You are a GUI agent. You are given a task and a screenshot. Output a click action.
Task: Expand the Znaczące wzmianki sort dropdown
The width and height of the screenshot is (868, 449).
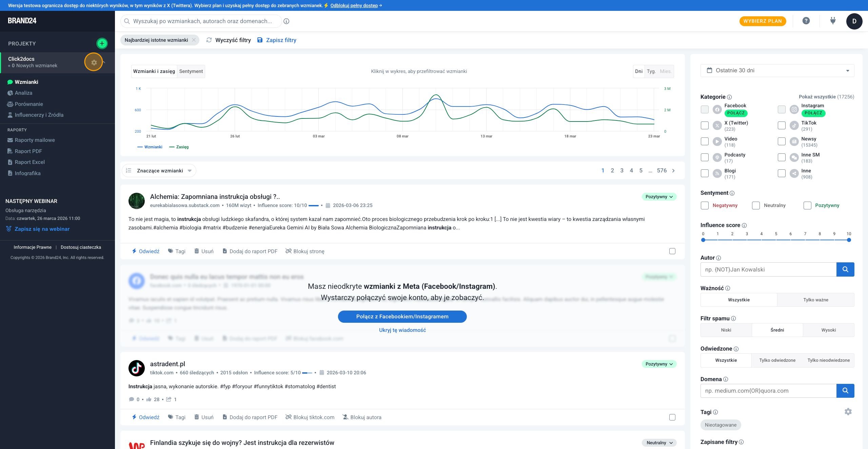(x=159, y=171)
